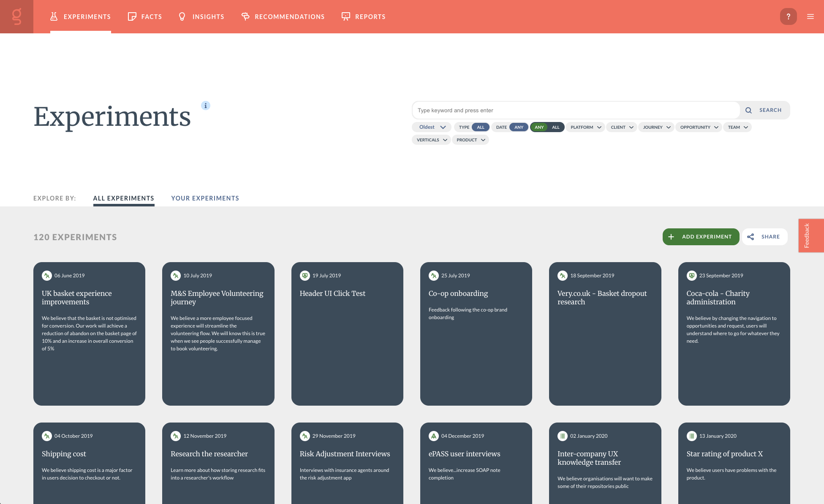Toggle the green ANY filter option

tap(539, 127)
